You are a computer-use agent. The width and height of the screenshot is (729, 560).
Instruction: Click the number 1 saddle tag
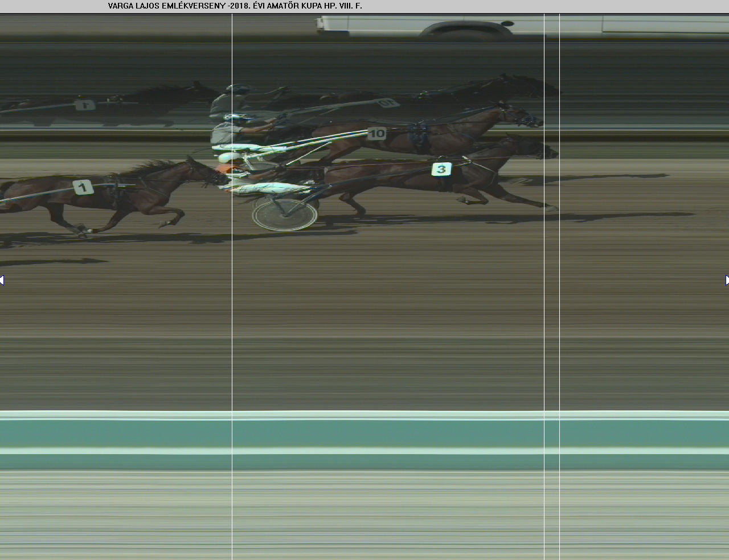[83, 187]
